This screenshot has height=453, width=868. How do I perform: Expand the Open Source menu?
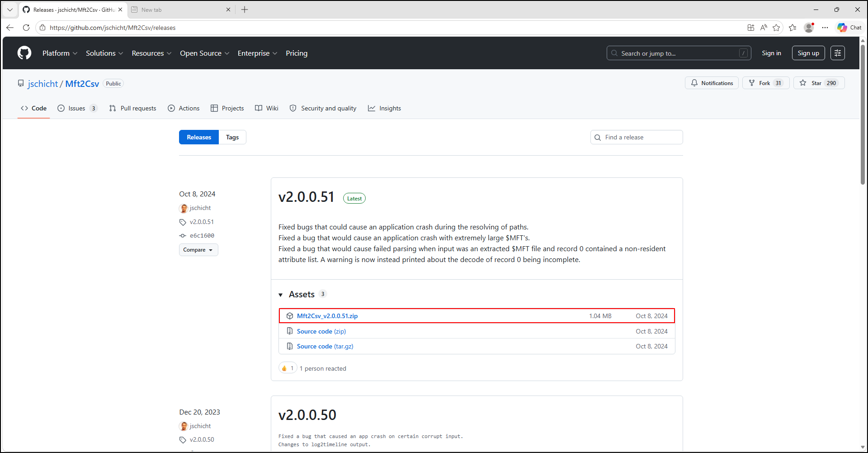tap(204, 53)
